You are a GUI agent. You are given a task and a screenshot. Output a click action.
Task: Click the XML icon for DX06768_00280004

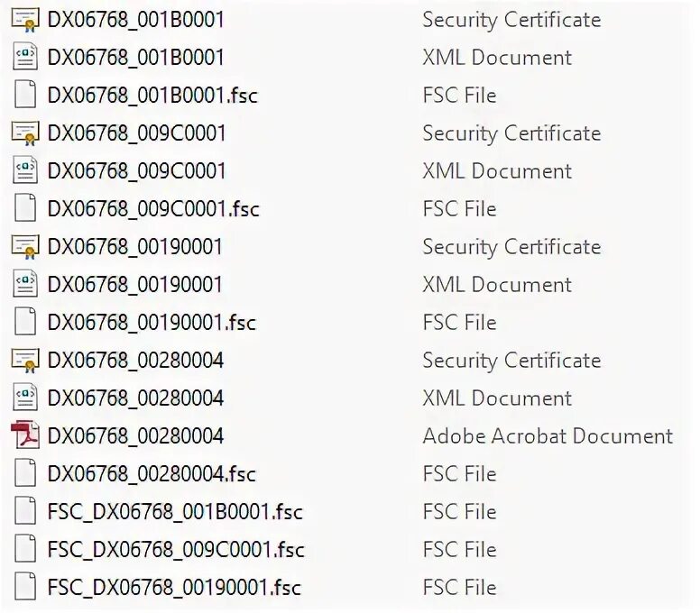(x=25, y=397)
